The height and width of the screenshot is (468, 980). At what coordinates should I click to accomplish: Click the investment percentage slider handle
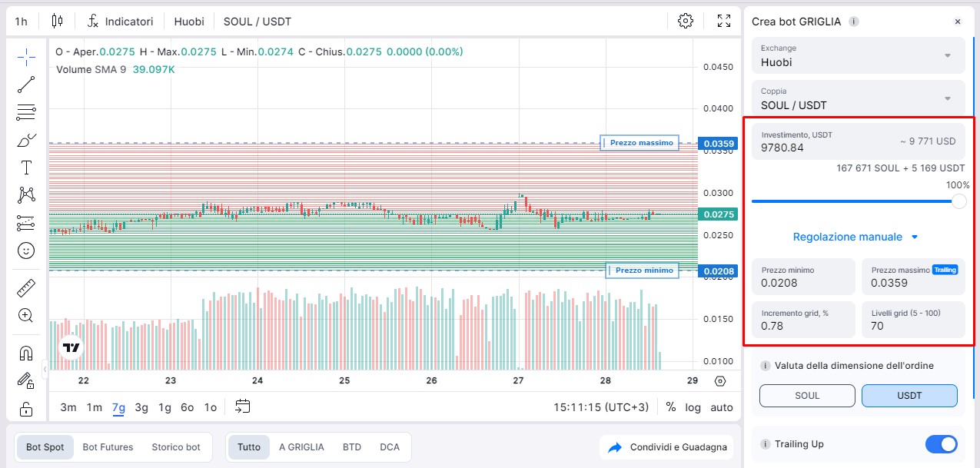click(958, 201)
